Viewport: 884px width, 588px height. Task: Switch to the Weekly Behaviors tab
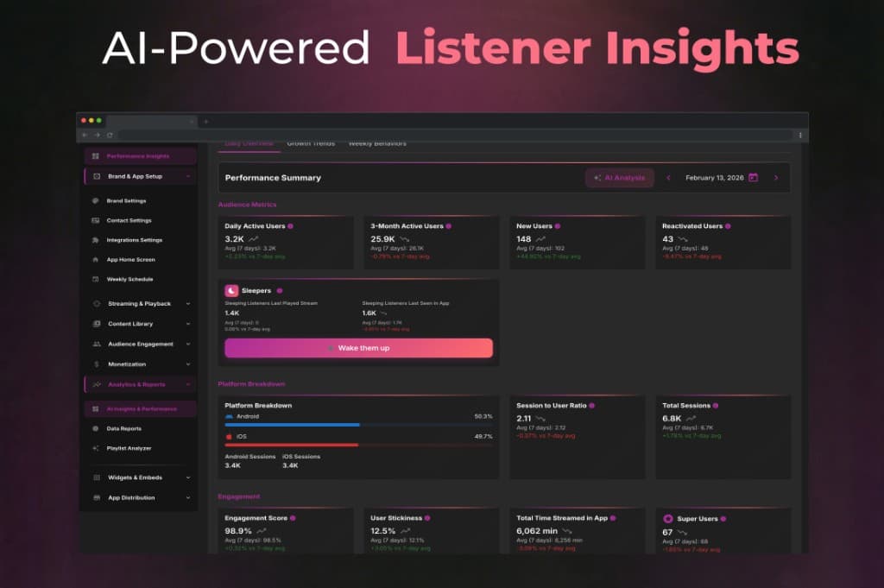377,144
